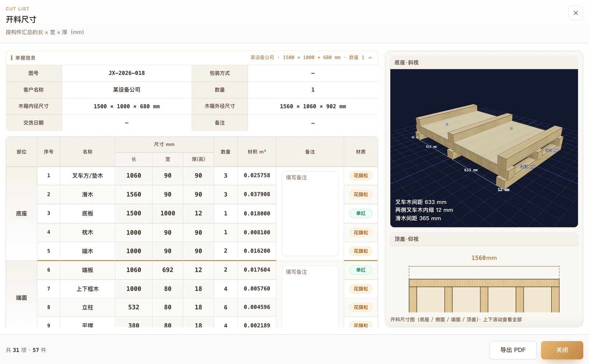
Task: Click the 叉车木间距 633 mm caption
Action: [421, 202]
